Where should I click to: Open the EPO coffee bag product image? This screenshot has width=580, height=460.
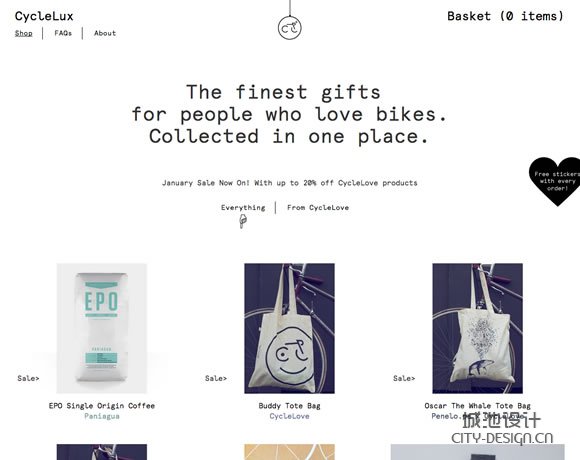click(x=102, y=328)
